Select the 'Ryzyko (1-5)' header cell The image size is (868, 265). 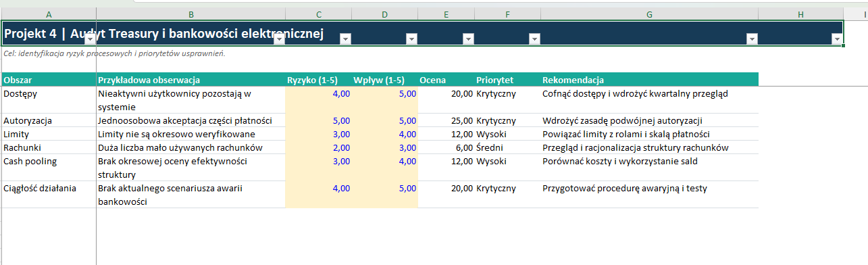(319, 80)
